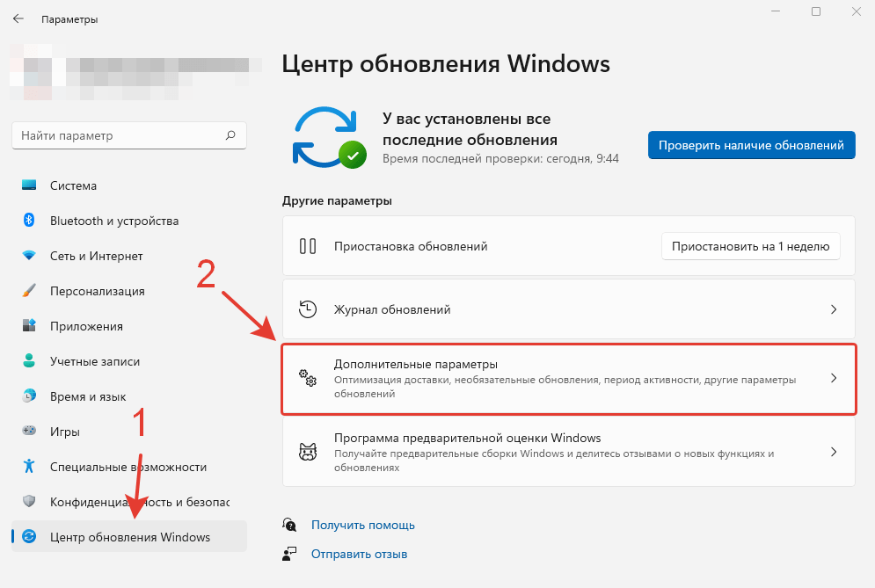
Task: Click the Accessibility figure icon
Action: [x=29, y=467]
